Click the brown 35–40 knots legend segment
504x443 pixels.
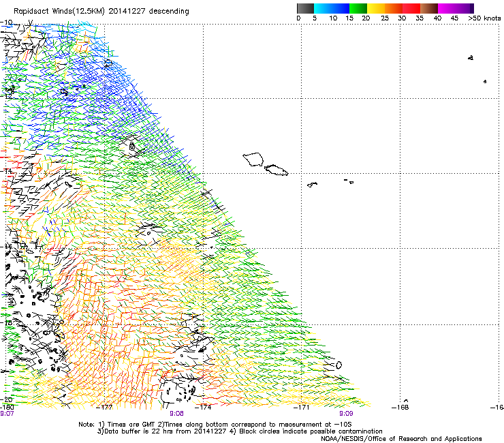point(429,8)
